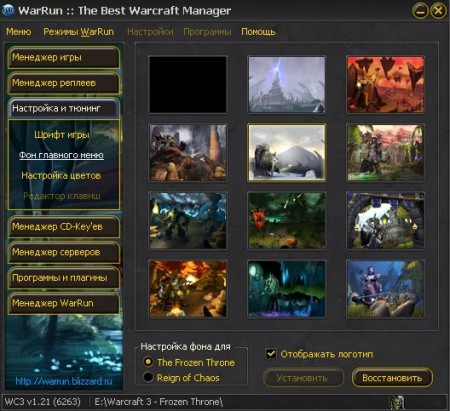Click the WarRun app icon in title bar
This screenshot has width=450, height=411.
point(8,10)
